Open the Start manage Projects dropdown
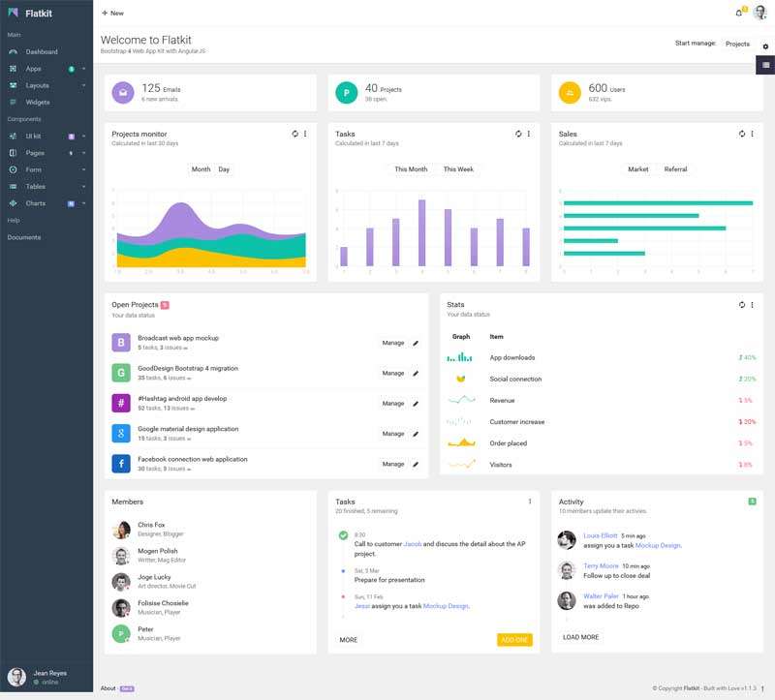775x700 pixels. (x=737, y=44)
